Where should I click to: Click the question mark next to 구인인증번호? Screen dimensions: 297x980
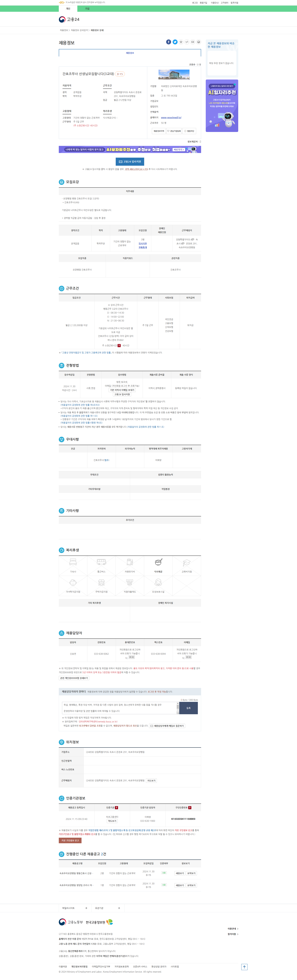[190, 808]
